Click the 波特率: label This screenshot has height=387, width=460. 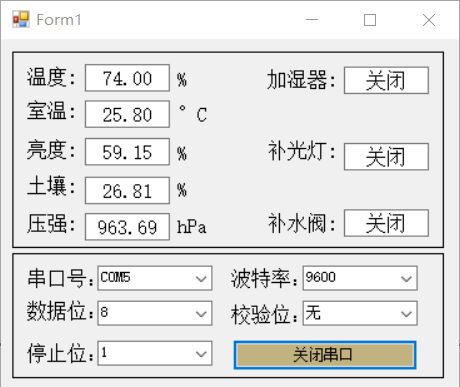click(264, 278)
